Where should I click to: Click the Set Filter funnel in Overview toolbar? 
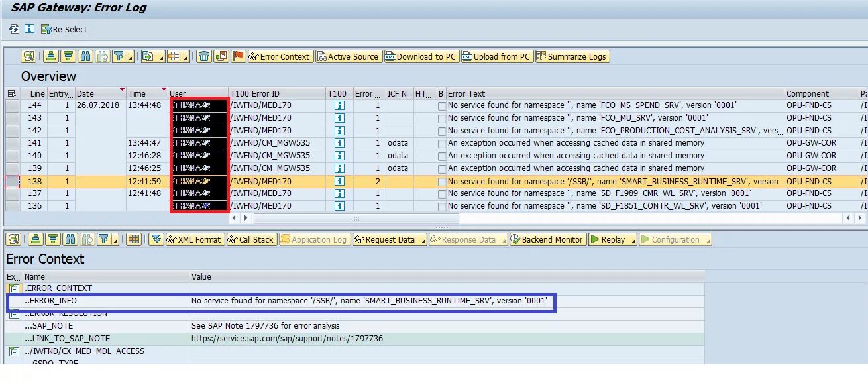(119, 56)
